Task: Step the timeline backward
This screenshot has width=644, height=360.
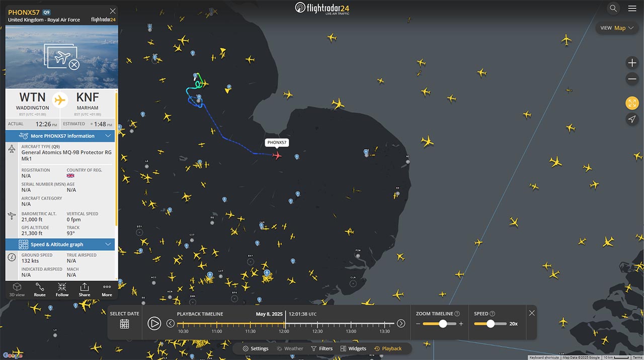Action: [171, 323]
